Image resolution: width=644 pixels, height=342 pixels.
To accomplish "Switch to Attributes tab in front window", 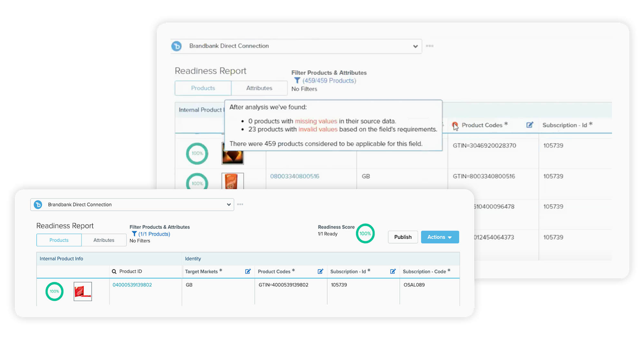I will pyautogui.click(x=104, y=240).
